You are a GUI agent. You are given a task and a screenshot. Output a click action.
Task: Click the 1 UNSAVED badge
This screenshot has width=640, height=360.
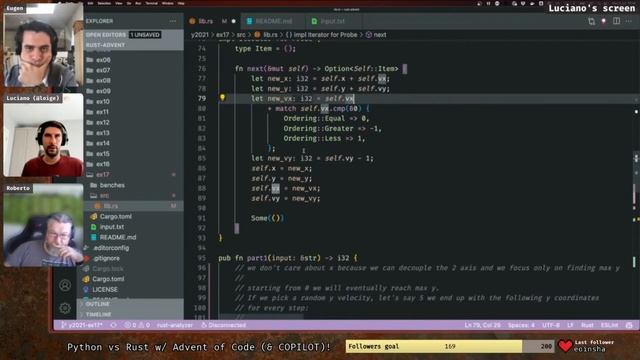[145, 35]
